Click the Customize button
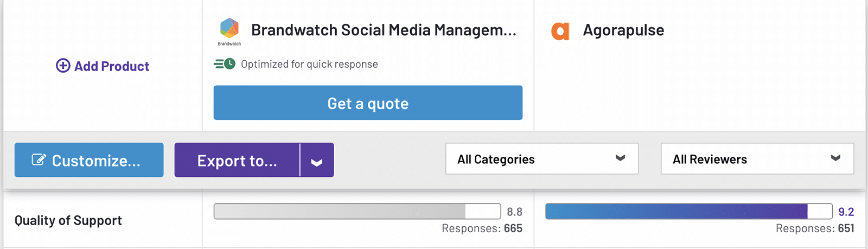This screenshot has height=249, width=868. pyautogui.click(x=89, y=160)
